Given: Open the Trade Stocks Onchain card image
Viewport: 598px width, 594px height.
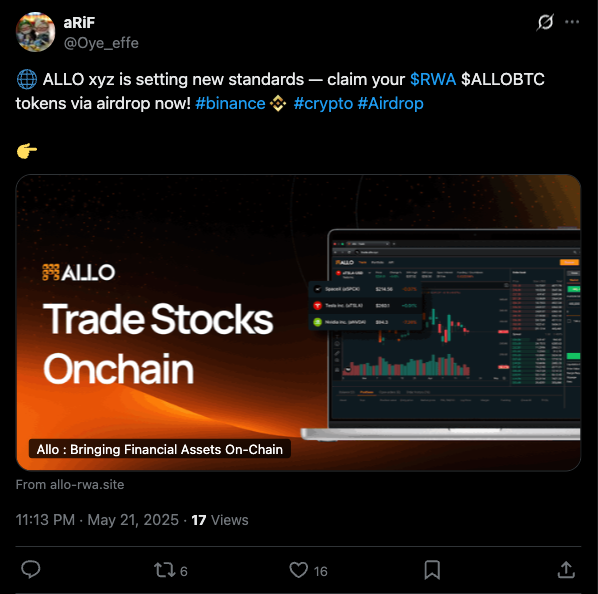Looking at the screenshot, I should 298,323.
